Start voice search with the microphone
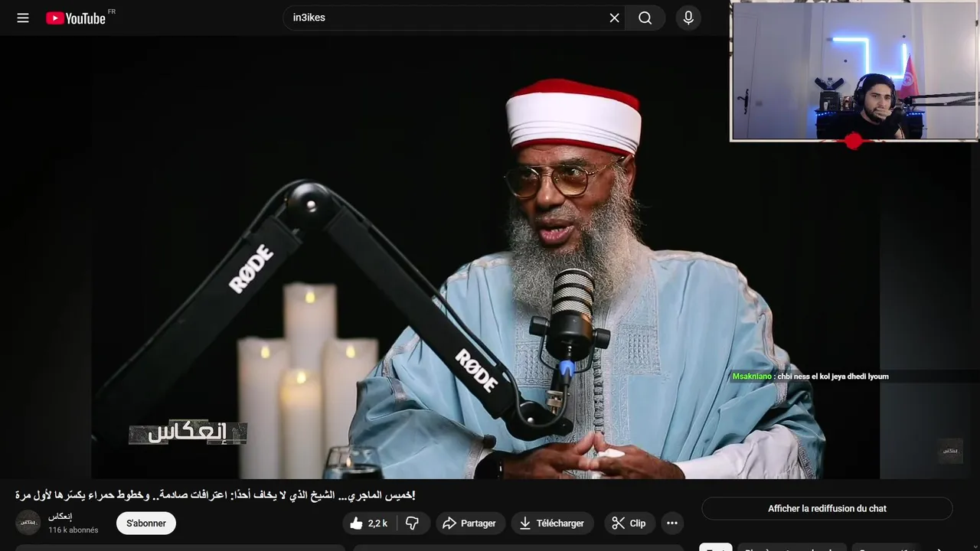The width and height of the screenshot is (980, 551). point(688,18)
